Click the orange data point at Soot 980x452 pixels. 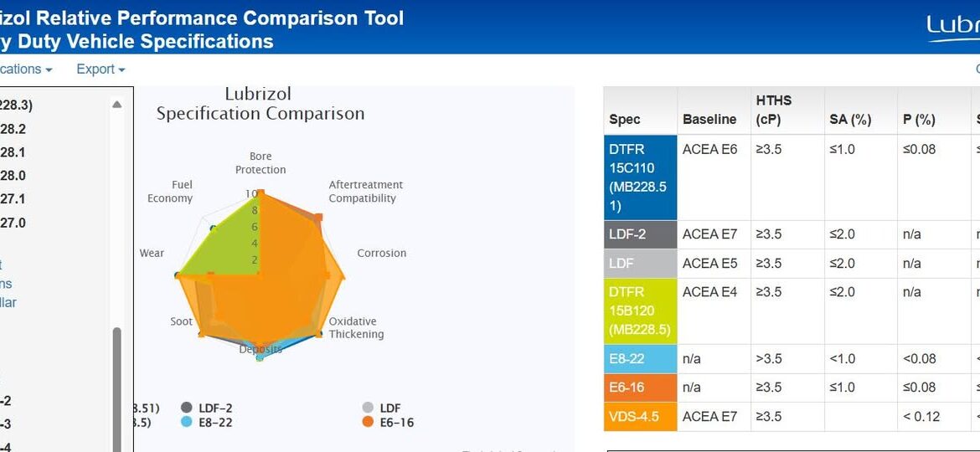pos(201,334)
